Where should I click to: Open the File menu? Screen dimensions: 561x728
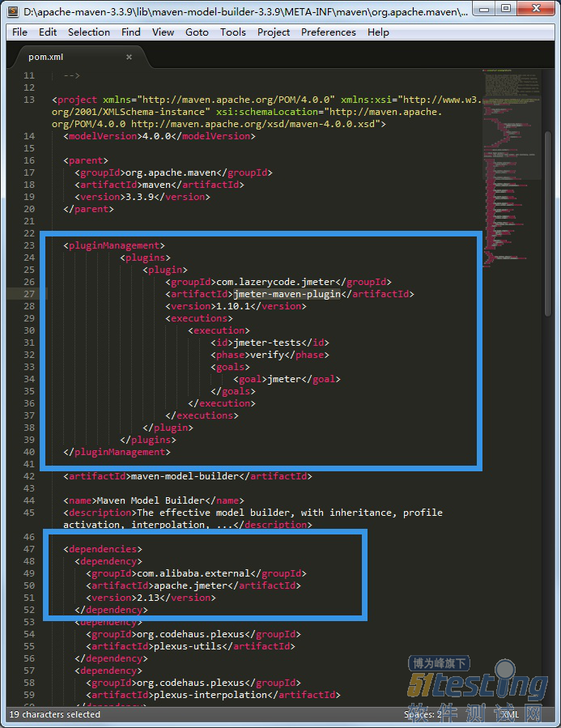pyautogui.click(x=19, y=32)
